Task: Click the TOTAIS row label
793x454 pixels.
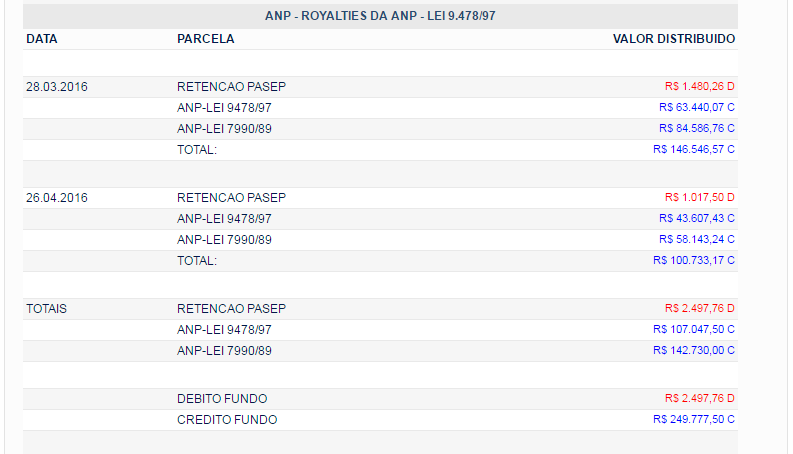Action: (47, 309)
